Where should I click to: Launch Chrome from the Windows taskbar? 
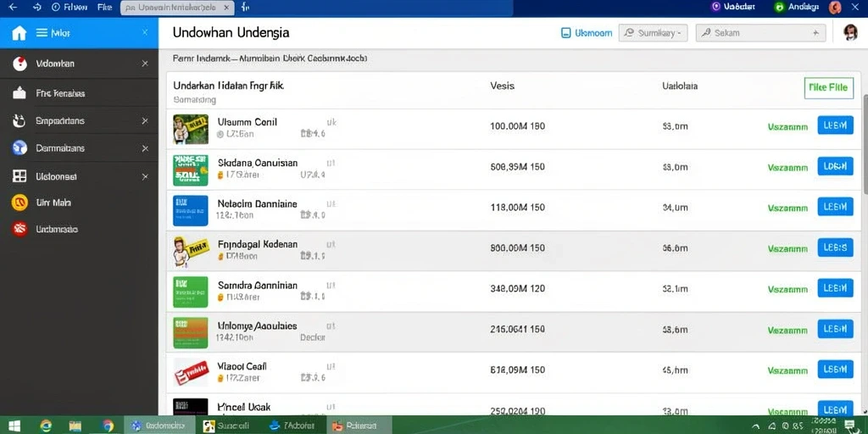coord(108,426)
